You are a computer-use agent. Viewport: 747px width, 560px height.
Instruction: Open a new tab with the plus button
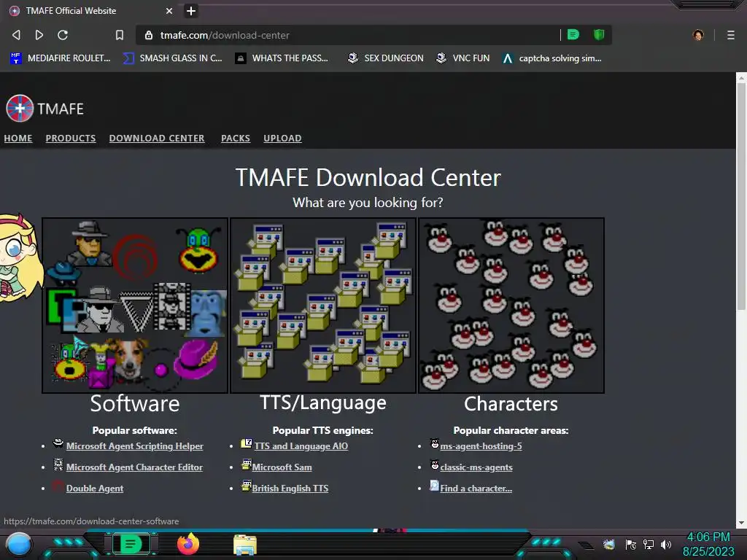pos(191,10)
